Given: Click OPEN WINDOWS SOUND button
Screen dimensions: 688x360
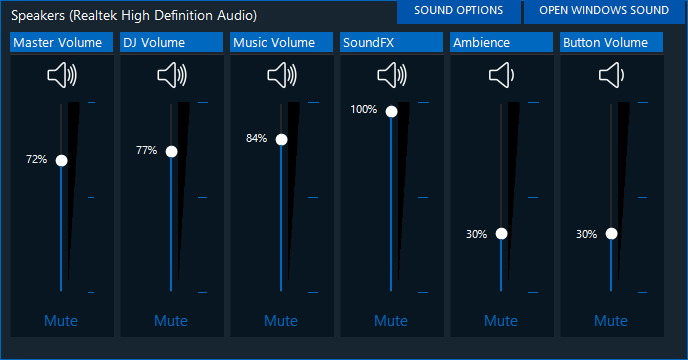Looking at the screenshot, I should 604,11.
